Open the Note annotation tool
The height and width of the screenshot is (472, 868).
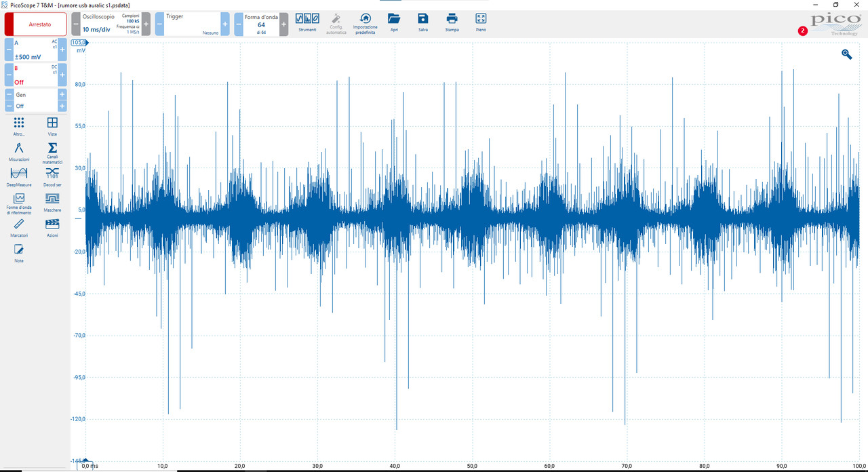(19, 253)
